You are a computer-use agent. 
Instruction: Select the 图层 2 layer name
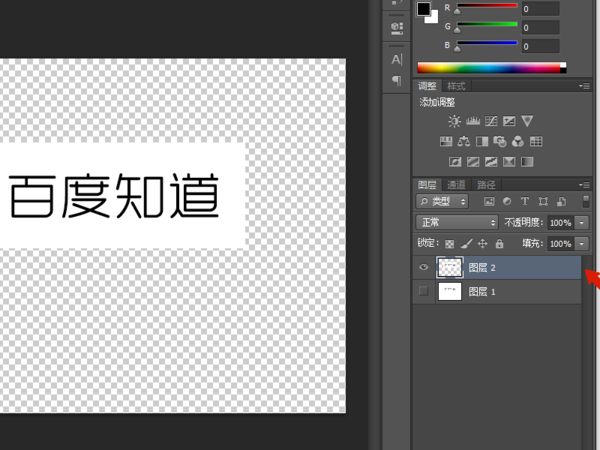pyautogui.click(x=482, y=268)
